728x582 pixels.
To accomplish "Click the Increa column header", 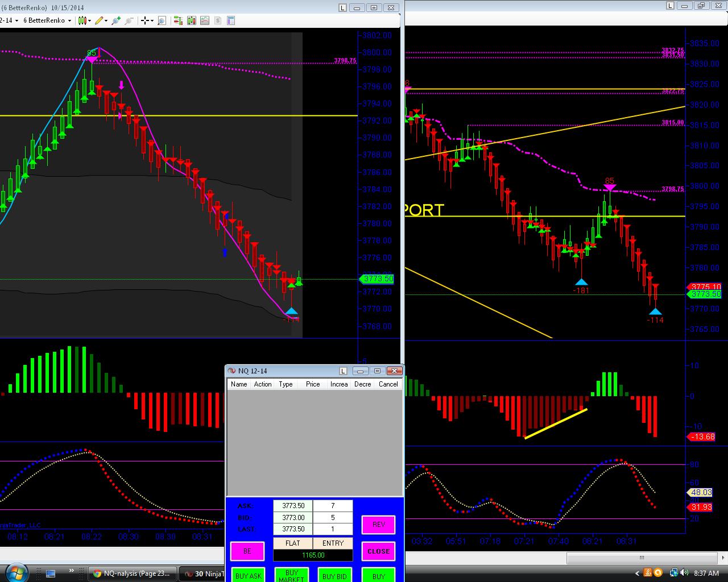I will [x=339, y=384].
